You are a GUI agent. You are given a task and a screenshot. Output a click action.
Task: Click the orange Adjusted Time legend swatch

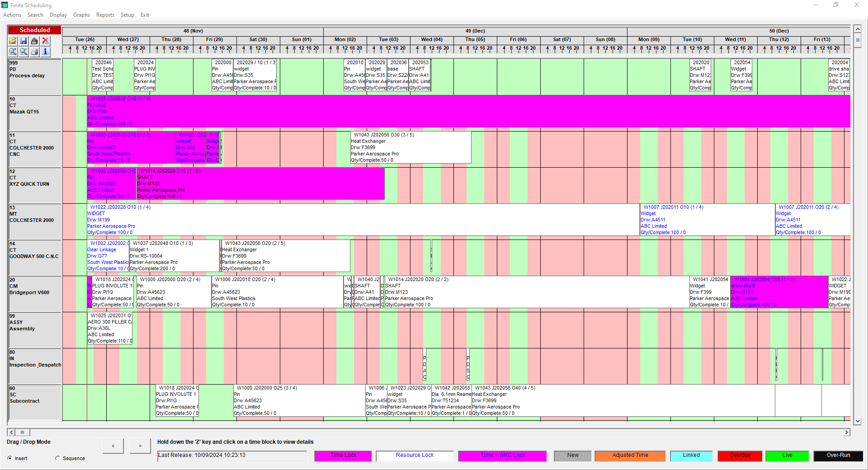[x=630, y=456]
